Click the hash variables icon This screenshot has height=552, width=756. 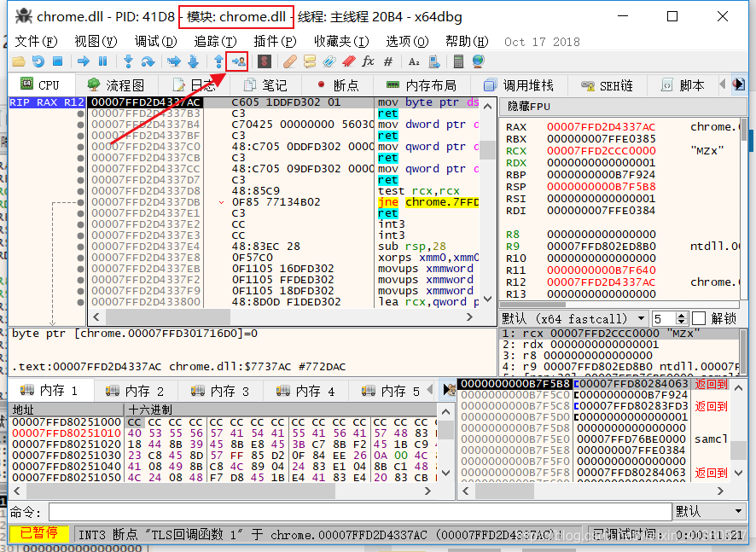point(388,61)
